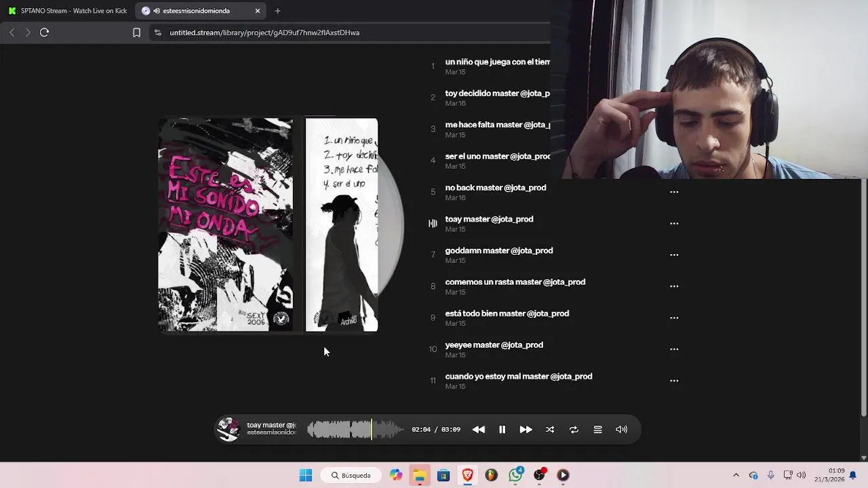Skip to the next track
Image resolution: width=868 pixels, height=488 pixels.
526,430
